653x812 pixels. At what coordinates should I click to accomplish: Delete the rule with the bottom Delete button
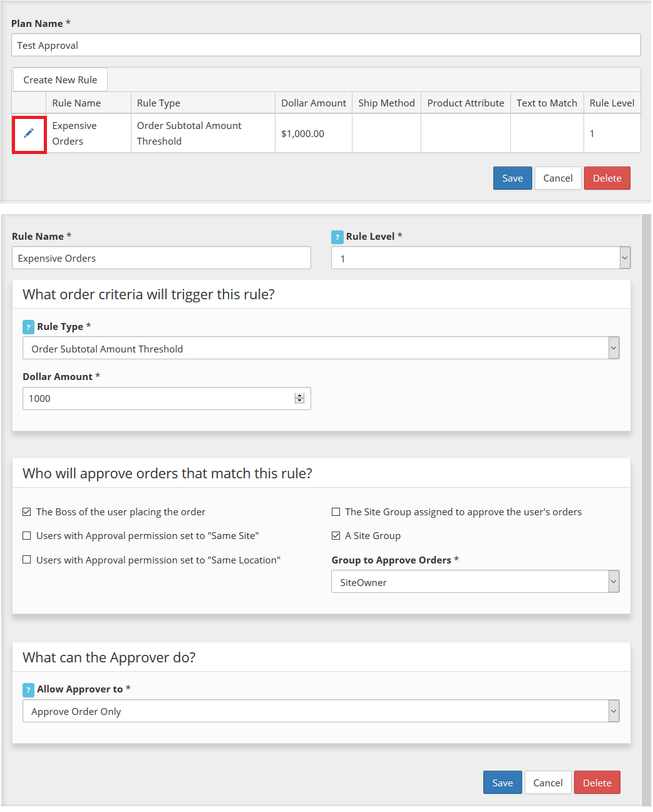597,783
